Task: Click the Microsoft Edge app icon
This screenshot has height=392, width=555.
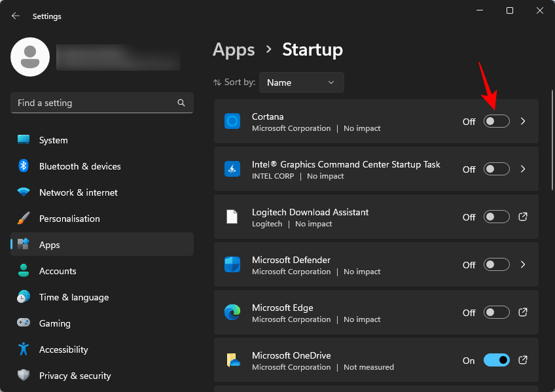Action: click(232, 313)
